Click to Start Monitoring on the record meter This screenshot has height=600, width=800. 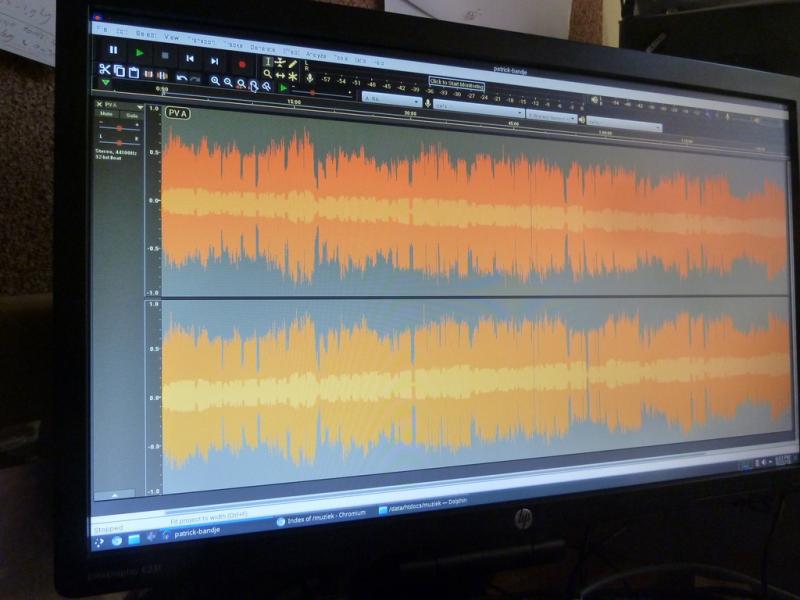point(457,84)
